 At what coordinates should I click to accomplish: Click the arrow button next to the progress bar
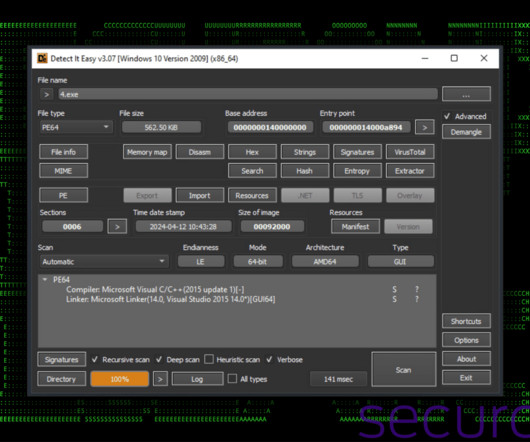pos(160,379)
